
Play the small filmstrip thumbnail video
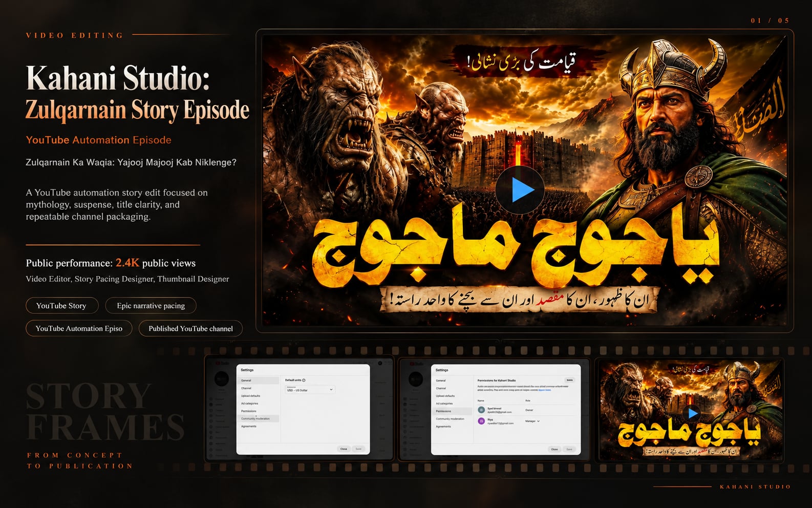692,413
